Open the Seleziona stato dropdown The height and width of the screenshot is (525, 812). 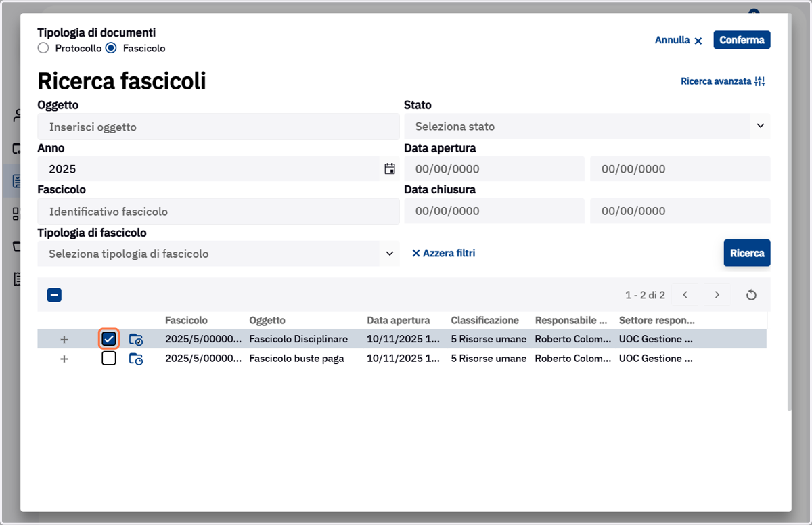pos(587,127)
